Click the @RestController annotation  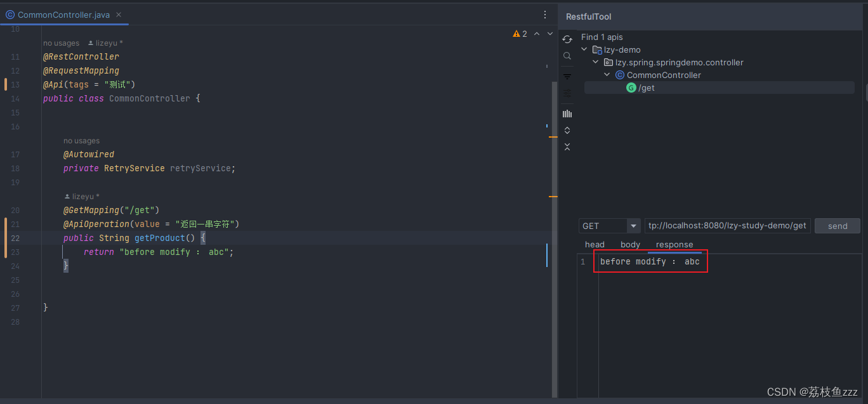[x=81, y=56]
